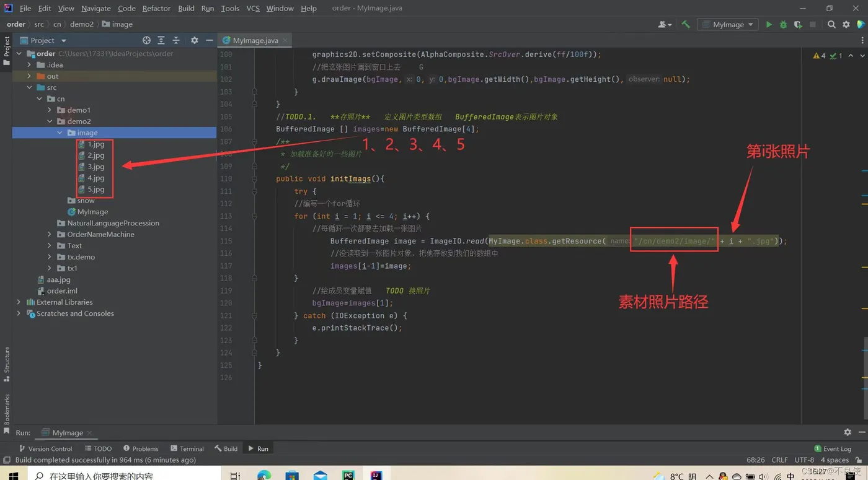Viewport: 868px width, 480px height.
Task: Open Structure tool window on left
Action: click(7, 364)
